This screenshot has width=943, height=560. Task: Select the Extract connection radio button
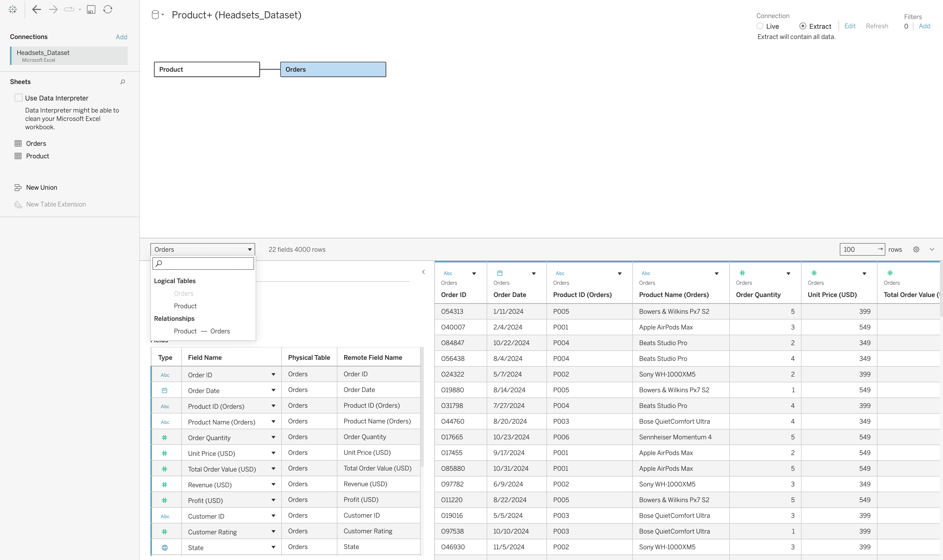click(803, 26)
